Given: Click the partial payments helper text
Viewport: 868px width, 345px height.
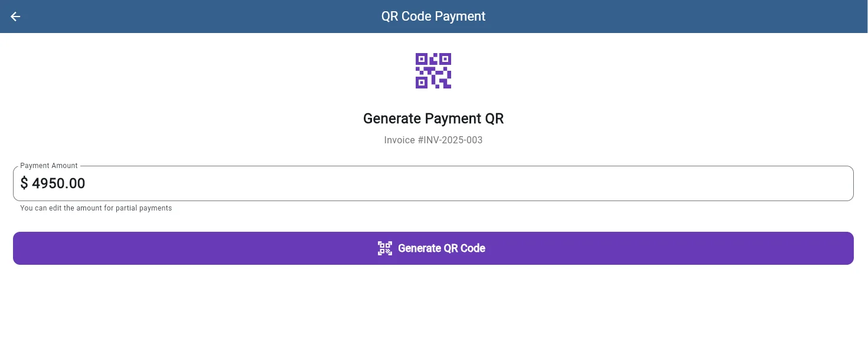Looking at the screenshot, I should (x=96, y=208).
